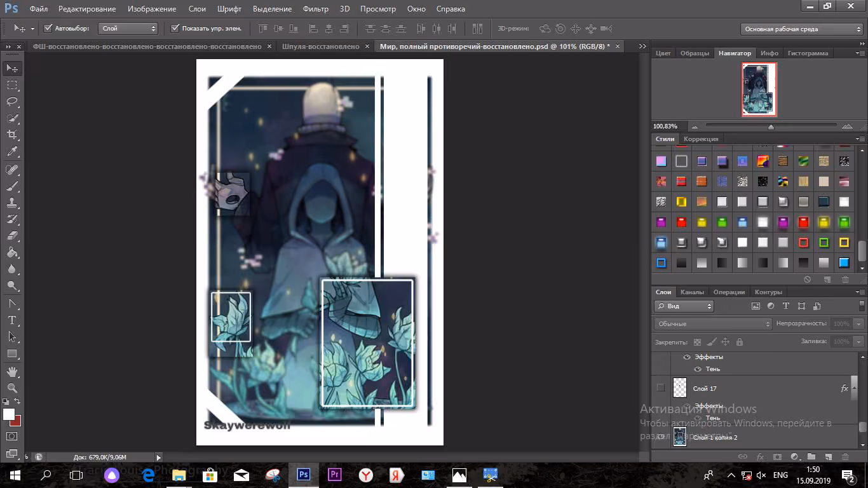
Task: Select the Rectangle shape tool
Action: pos(12,353)
